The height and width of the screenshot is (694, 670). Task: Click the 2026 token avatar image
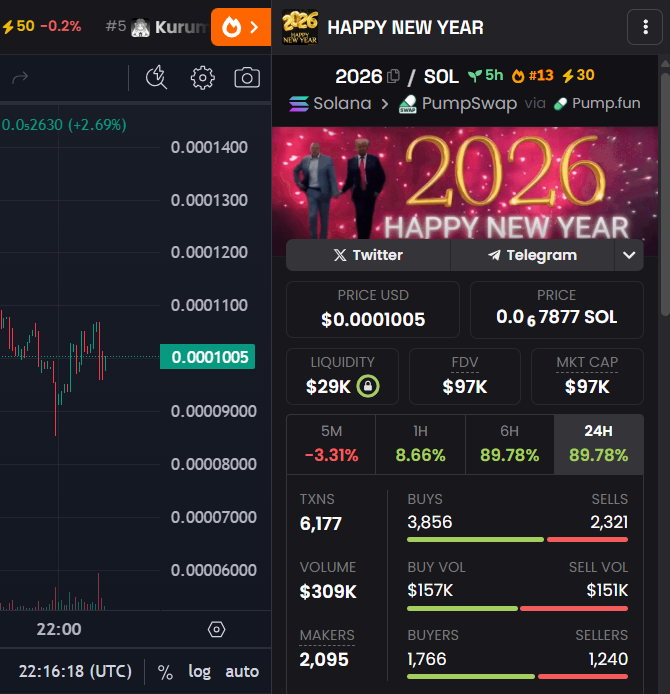(300, 27)
